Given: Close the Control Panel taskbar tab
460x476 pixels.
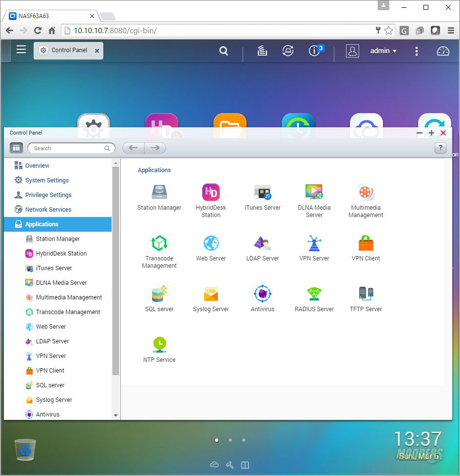Looking at the screenshot, I should pos(97,51).
